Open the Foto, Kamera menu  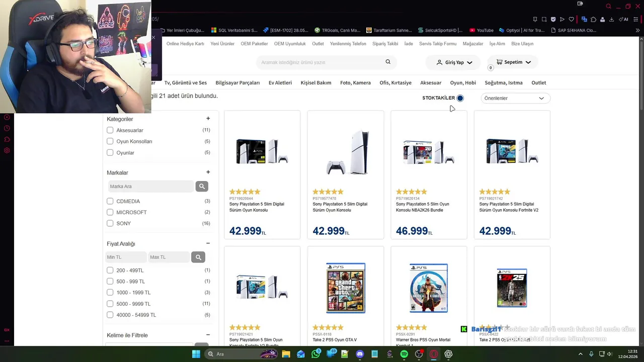(x=355, y=83)
